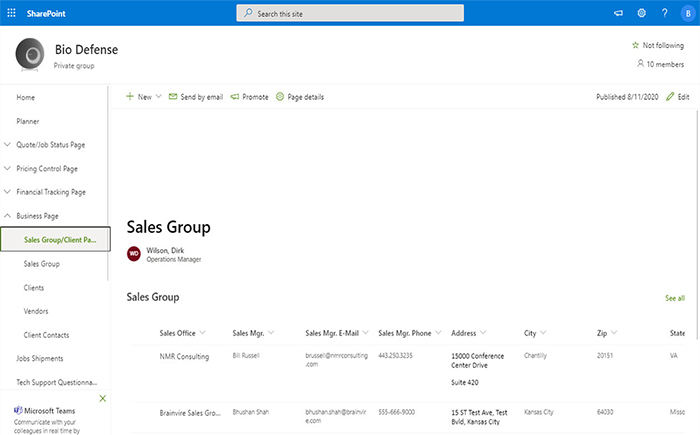Image resolution: width=700 pixels, height=435 pixels.
Task: Click the Search this site field
Action: point(350,13)
